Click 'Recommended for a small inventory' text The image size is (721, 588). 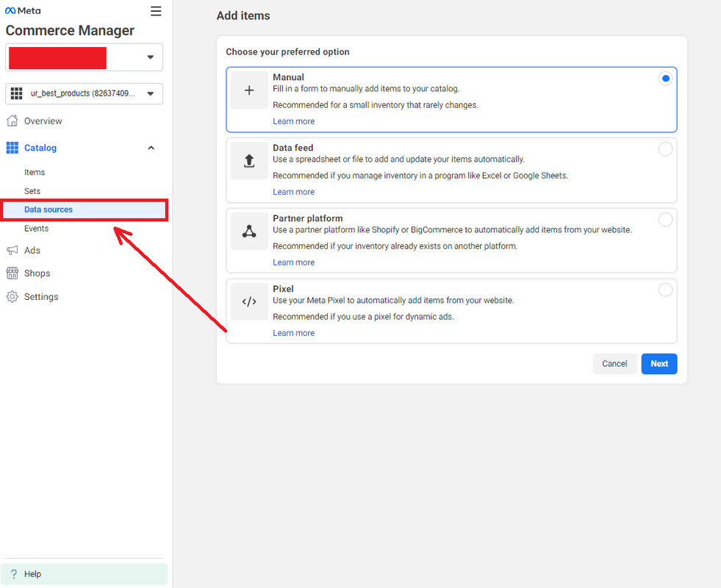click(x=376, y=105)
